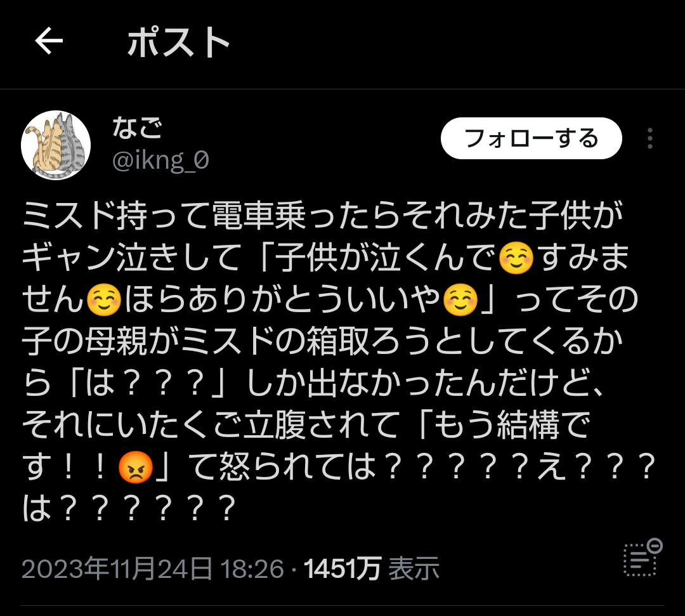
Task: Click the 表示 label after view count
Action: pos(414,569)
